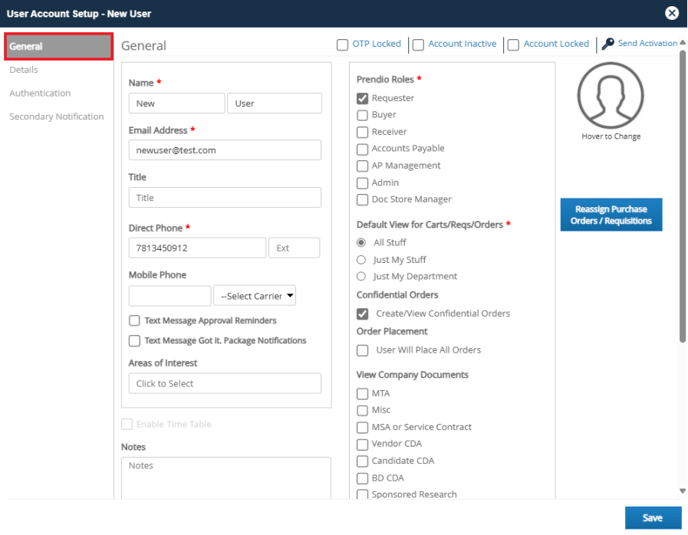This screenshot has width=688, height=535.
Task: Click the first name field containing New
Action: [x=176, y=103]
